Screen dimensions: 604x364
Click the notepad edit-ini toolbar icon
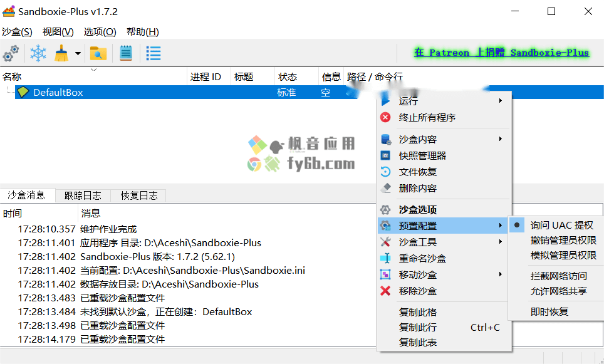coord(125,53)
